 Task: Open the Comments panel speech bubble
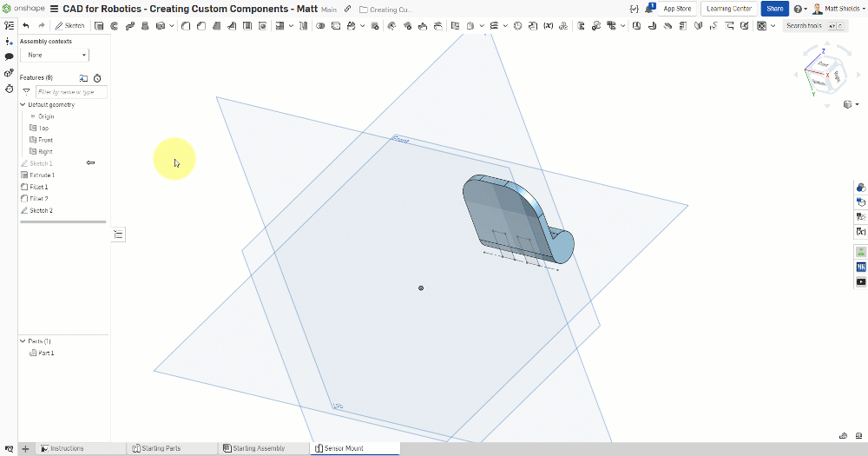pos(9,56)
